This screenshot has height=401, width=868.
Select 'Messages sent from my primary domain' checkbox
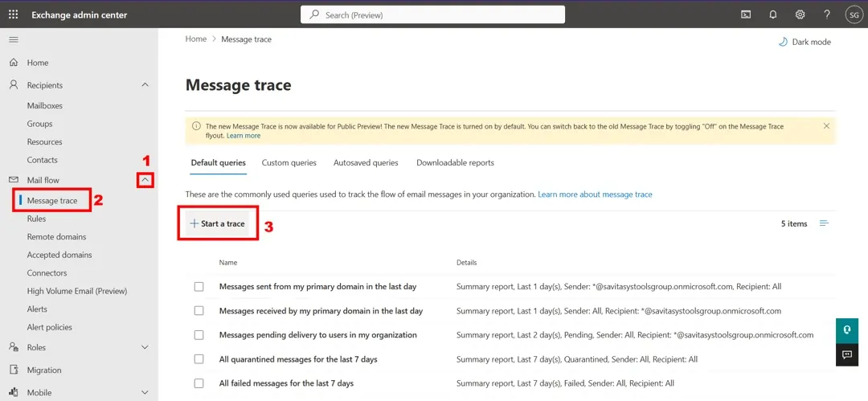coord(199,287)
